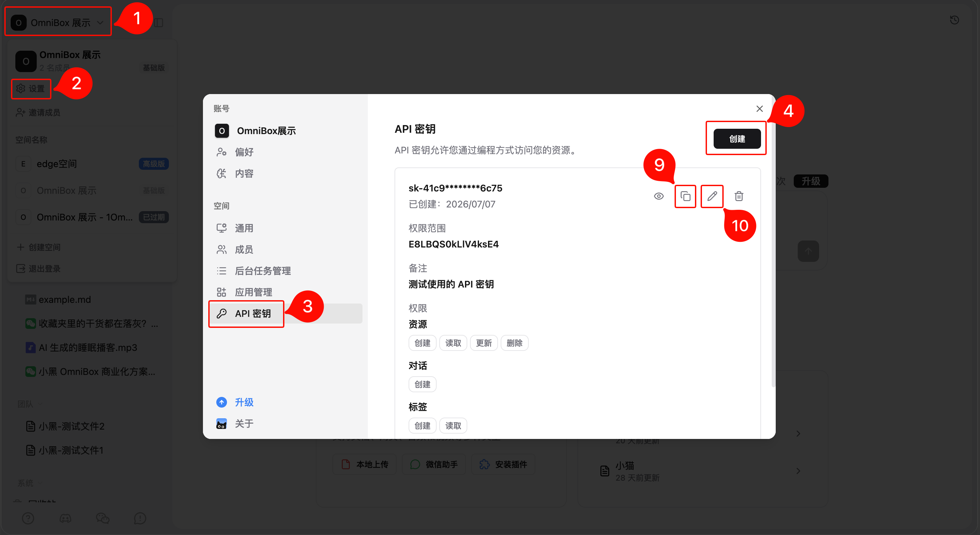Screen dimensions: 980x535
Task: Click the 读取 tag under 标签
Action: [453, 426]
